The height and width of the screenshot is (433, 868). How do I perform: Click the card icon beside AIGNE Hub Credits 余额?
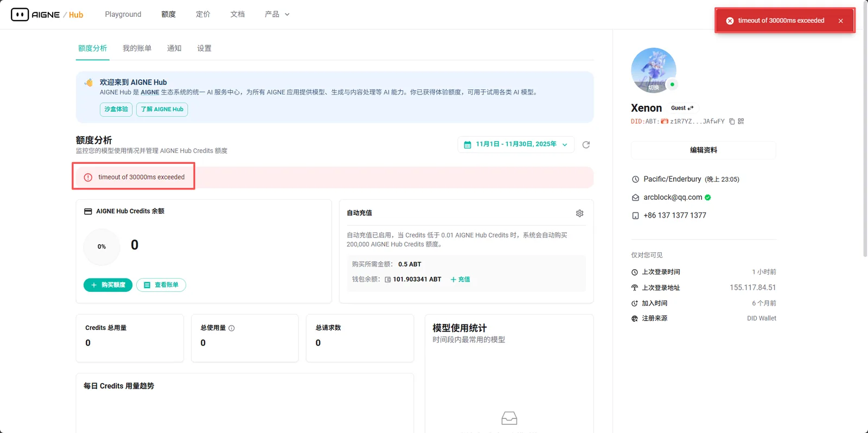click(x=88, y=212)
